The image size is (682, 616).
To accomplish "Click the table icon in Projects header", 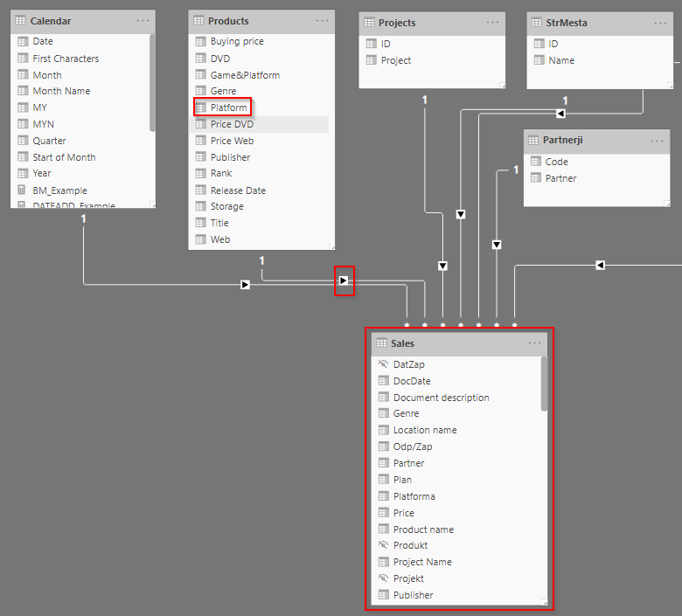I will [x=369, y=23].
